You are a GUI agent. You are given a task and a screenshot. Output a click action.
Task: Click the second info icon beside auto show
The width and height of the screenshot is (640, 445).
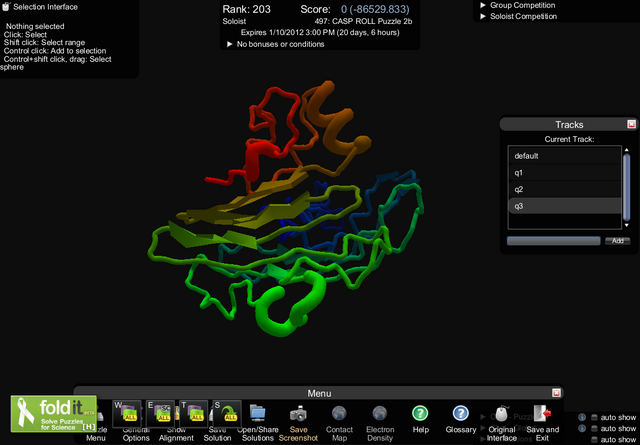pos(582,428)
